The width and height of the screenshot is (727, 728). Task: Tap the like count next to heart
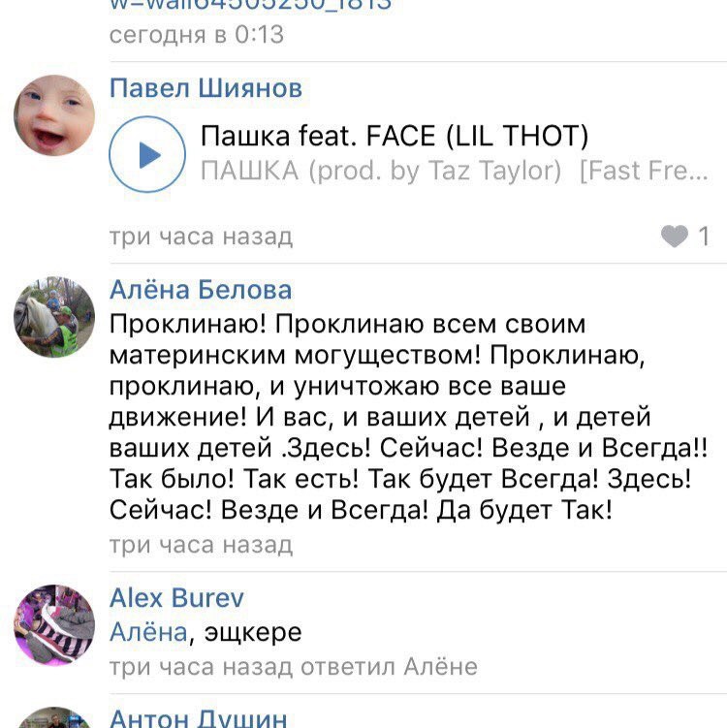pyautogui.click(x=704, y=237)
